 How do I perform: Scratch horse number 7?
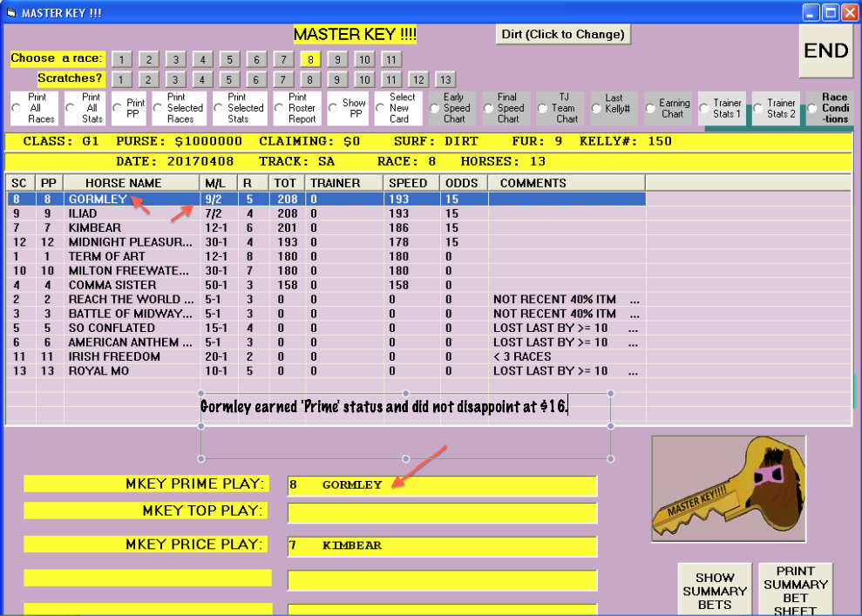282,79
